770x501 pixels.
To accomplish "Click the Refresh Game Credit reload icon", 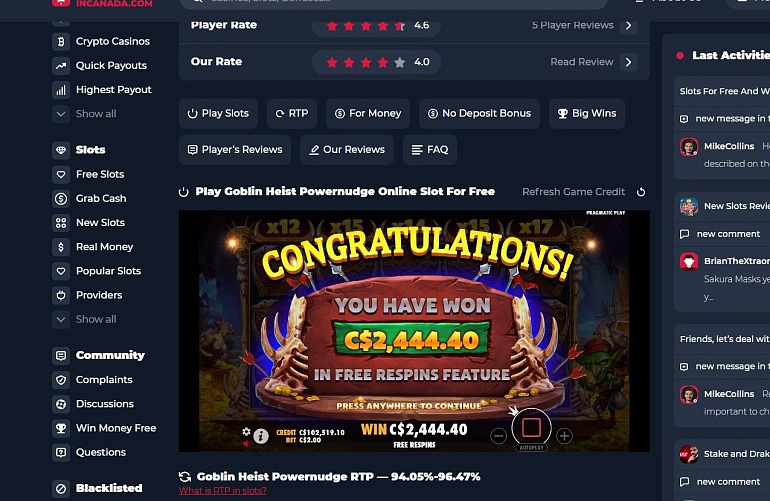I will point(641,192).
